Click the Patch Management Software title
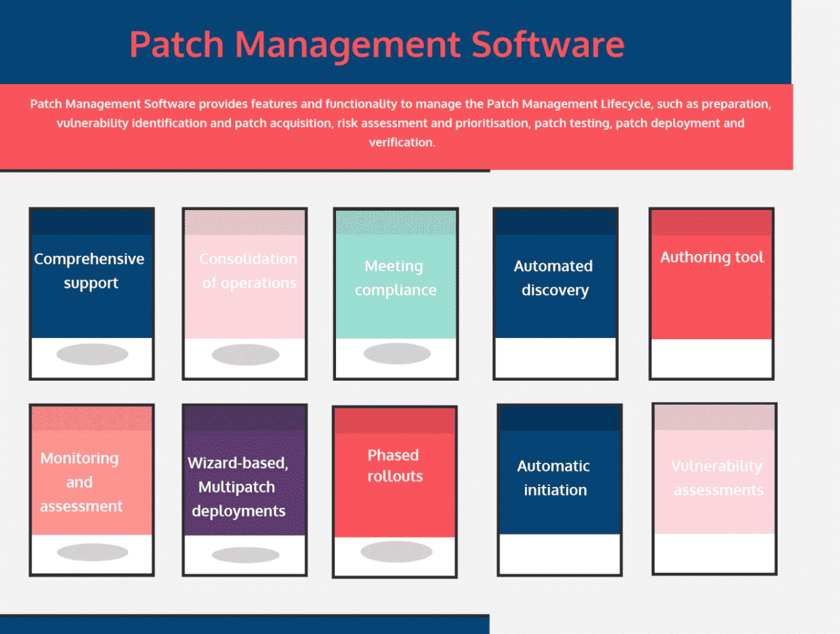840x634 pixels. [377, 45]
